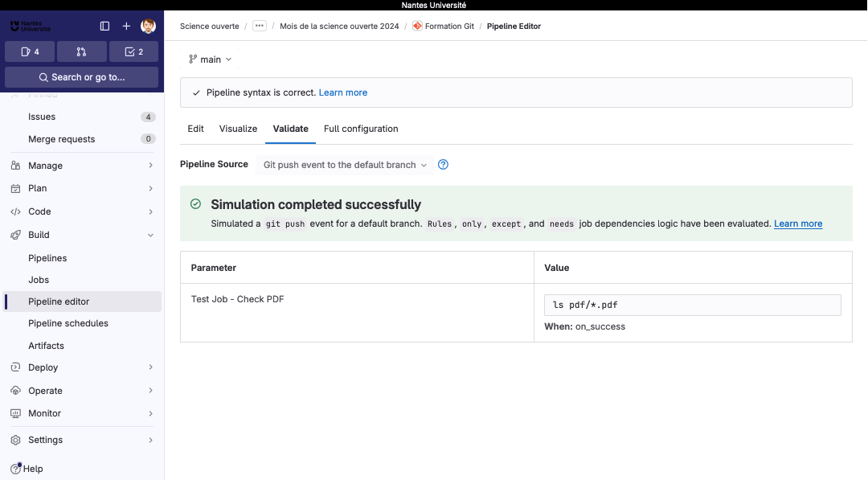The width and height of the screenshot is (868, 480).
Task: Open the create new plus menu
Action: tap(126, 26)
